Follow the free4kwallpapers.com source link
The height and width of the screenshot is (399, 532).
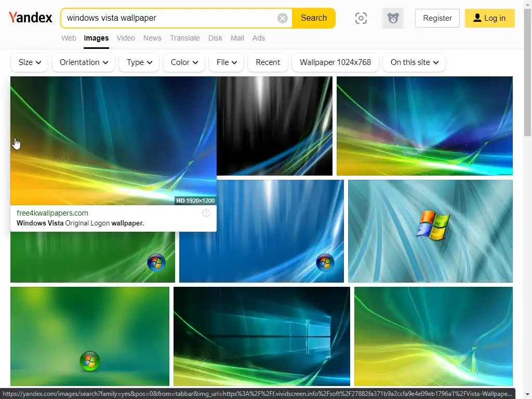(x=52, y=213)
